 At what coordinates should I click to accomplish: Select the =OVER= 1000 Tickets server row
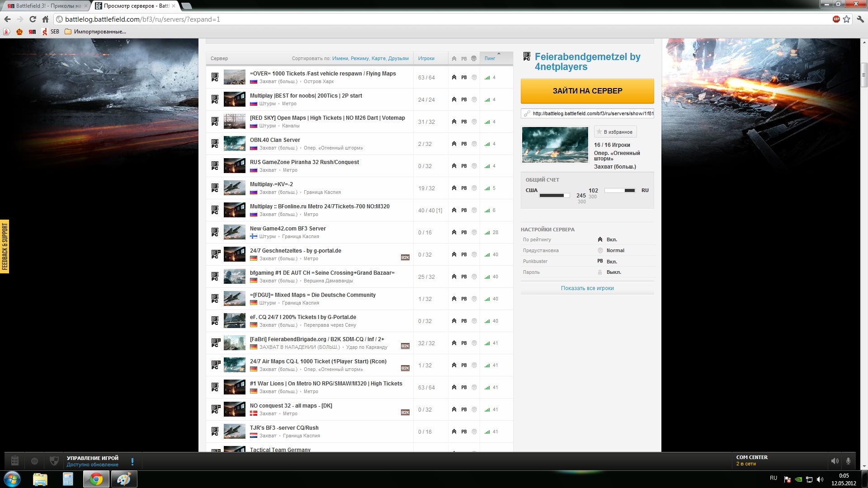pyautogui.click(x=359, y=78)
